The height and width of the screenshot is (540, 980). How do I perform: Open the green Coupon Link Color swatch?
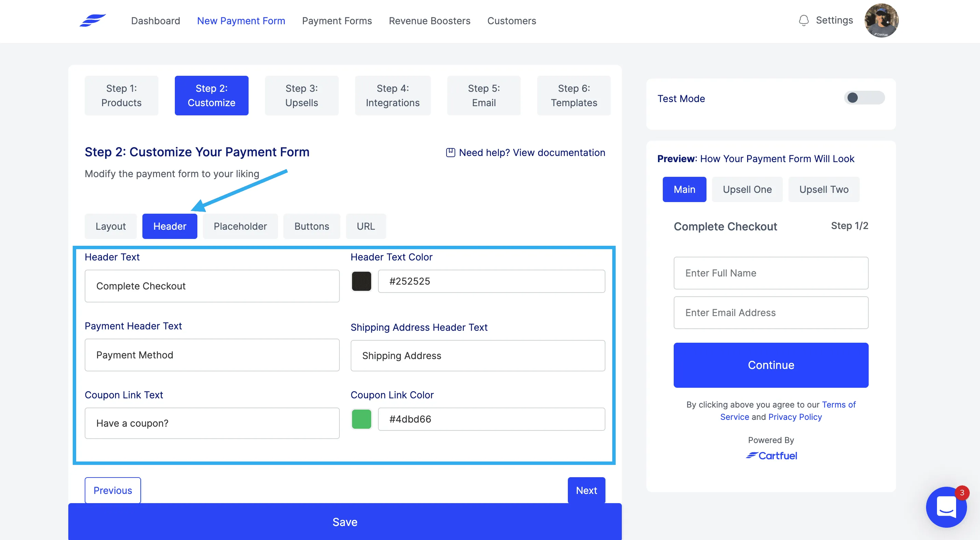click(x=361, y=419)
